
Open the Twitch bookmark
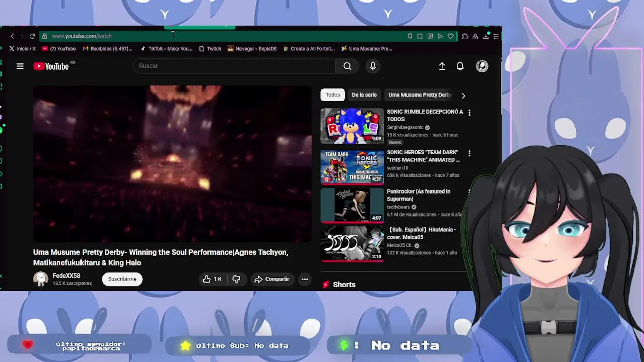[210, 49]
